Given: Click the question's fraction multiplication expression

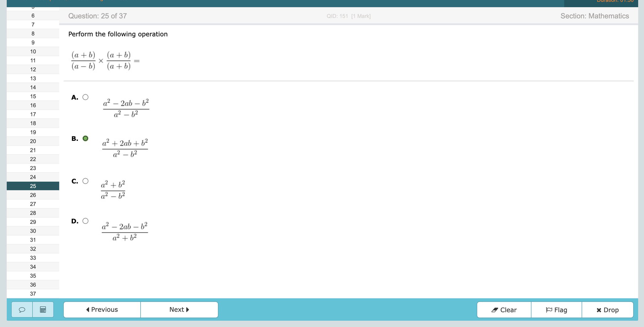Looking at the screenshot, I should point(105,60).
